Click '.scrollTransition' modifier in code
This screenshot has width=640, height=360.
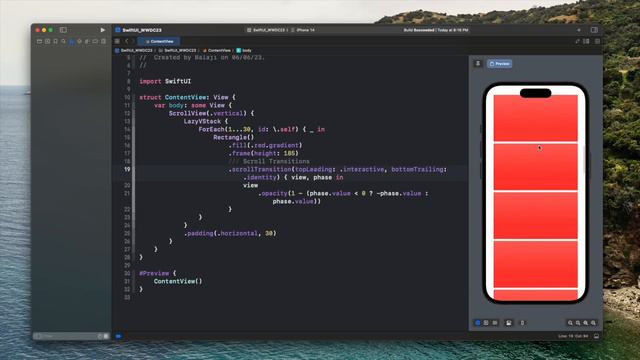(260, 169)
